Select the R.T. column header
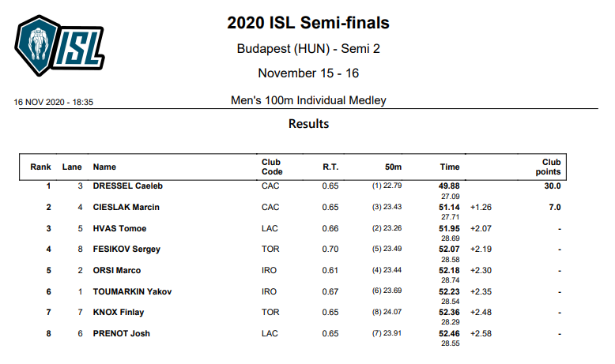 click(x=330, y=167)
